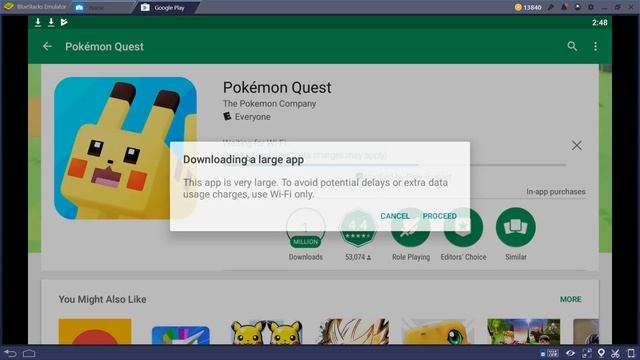The height and width of the screenshot is (360, 640).
Task: Click the In-app purchases label
Action: coord(556,191)
